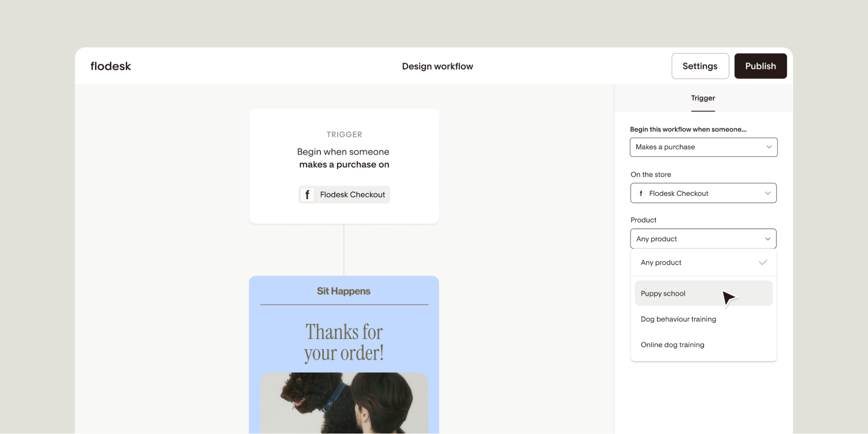Open the Settings button
The width and height of the screenshot is (868, 434).
coord(700,66)
